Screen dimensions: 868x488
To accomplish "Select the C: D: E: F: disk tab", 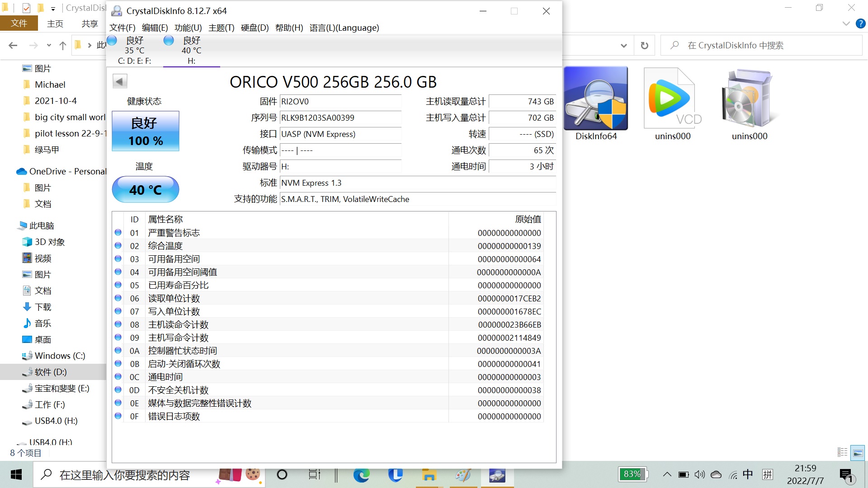I will 134,50.
